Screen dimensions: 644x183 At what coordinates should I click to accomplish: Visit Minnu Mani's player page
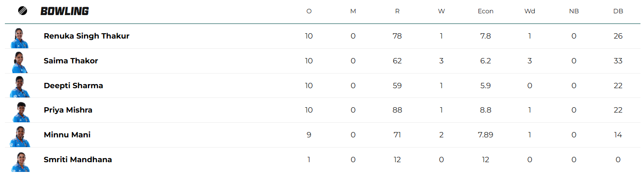tap(67, 135)
